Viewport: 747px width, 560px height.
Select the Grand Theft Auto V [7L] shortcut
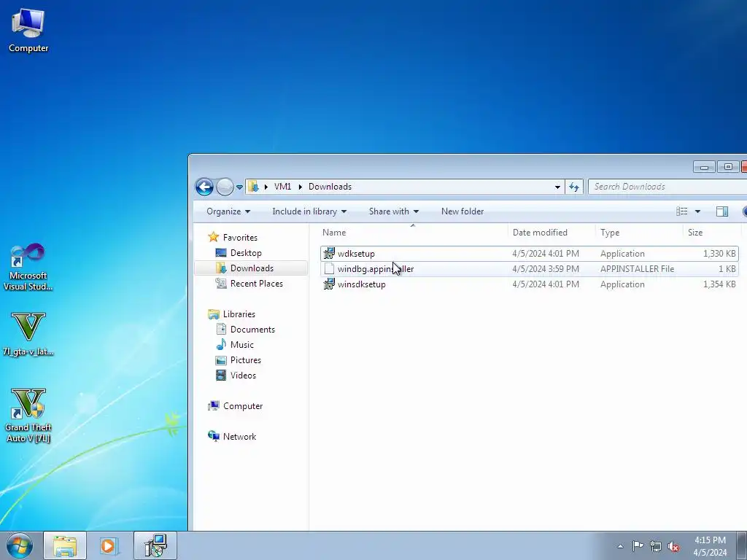click(x=28, y=415)
